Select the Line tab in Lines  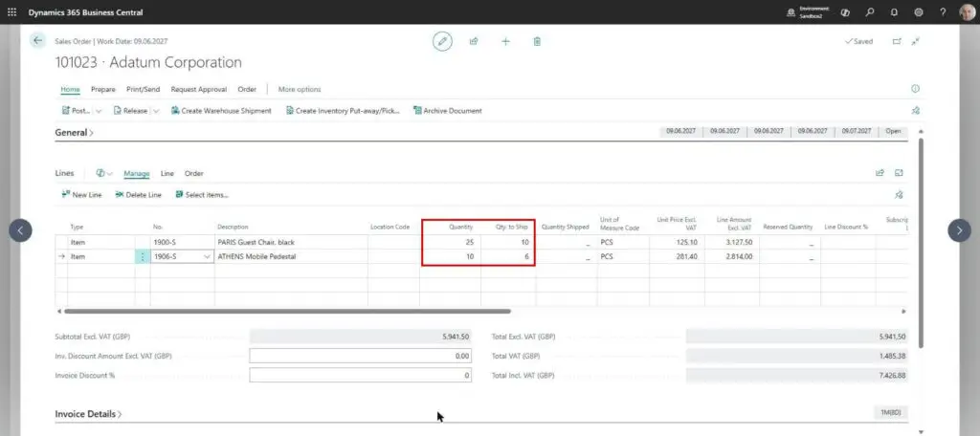167,174
